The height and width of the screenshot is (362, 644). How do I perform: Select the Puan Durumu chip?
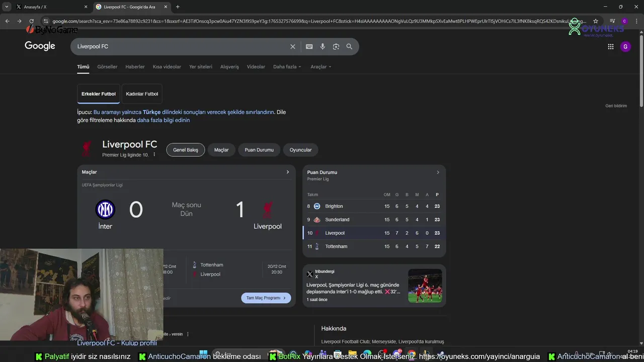[x=259, y=150]
